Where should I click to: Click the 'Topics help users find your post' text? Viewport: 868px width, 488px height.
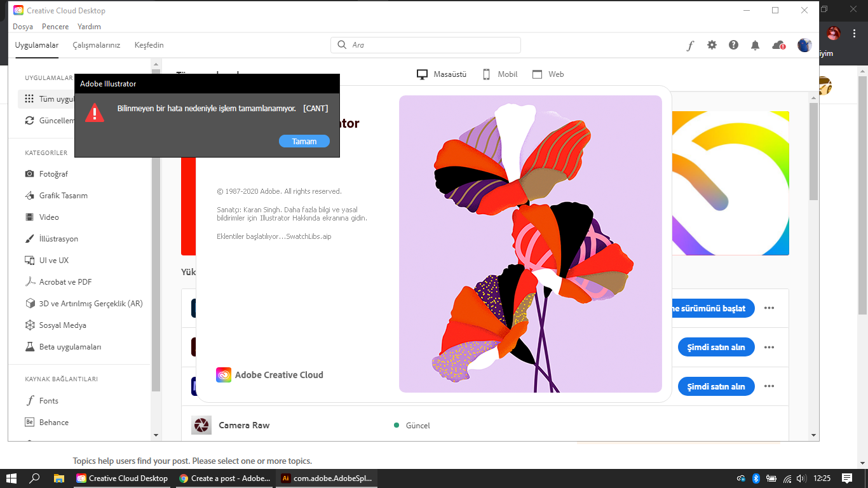pyautogui.click(x=193, y=461)
